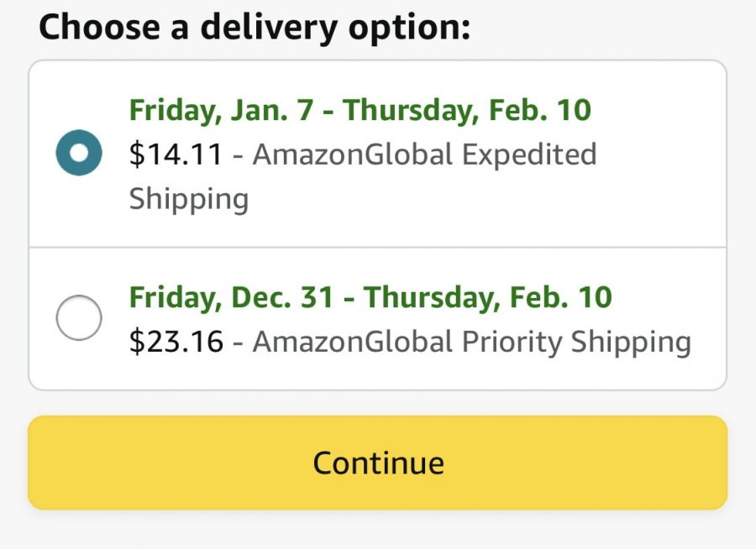Select the $23.16 Priority Shipping radio button
This screenshot has height=549, width=756.
click(x=79, y=317)
